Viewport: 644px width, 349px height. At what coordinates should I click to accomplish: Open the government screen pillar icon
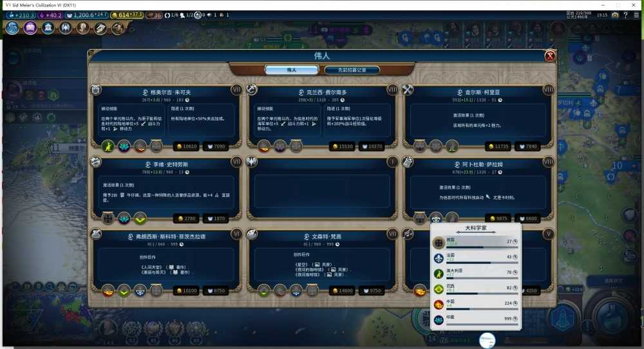(x=48, y=28)
